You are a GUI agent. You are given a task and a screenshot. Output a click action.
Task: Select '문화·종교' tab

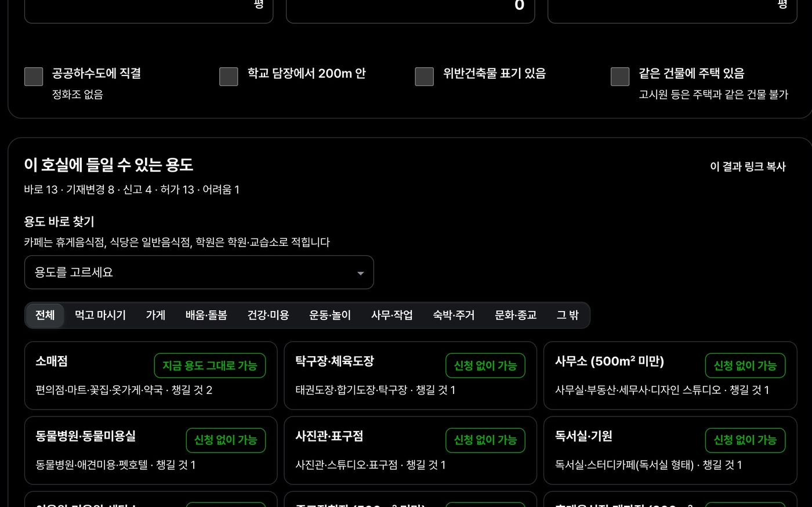(x=516, y=315)
